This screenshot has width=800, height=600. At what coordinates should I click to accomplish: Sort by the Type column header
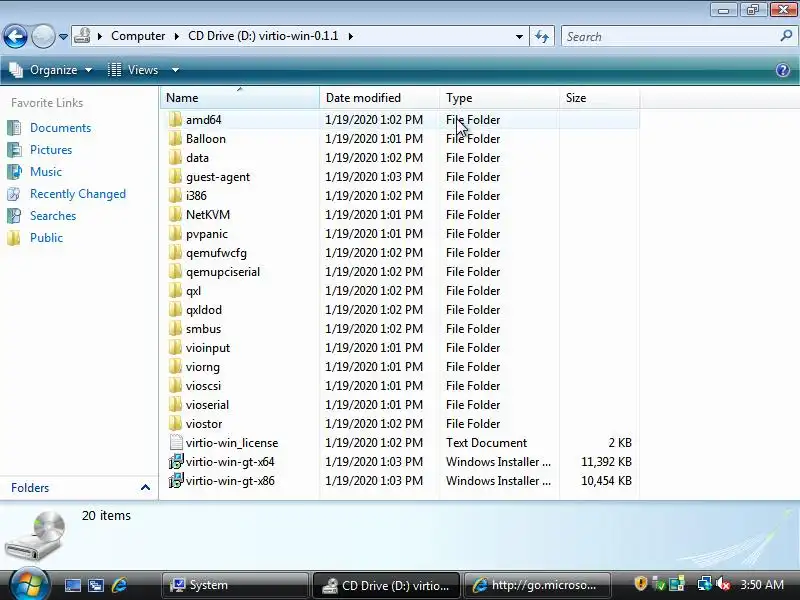499,97
